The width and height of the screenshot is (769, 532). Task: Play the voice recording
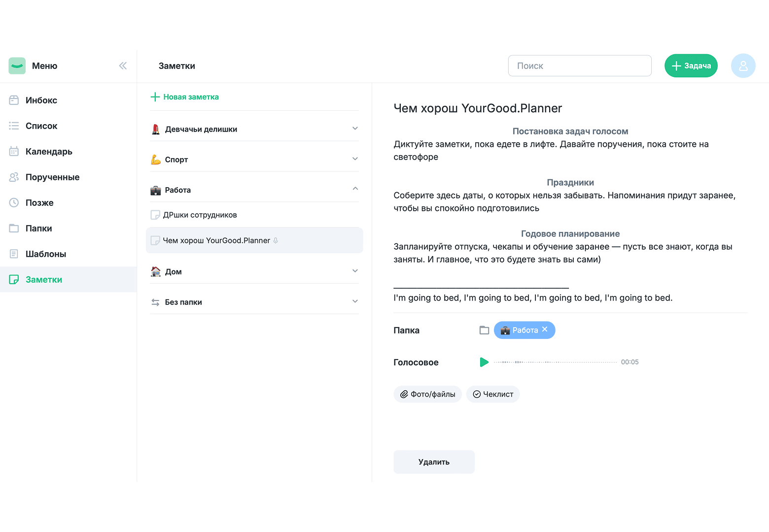point(484,363)
